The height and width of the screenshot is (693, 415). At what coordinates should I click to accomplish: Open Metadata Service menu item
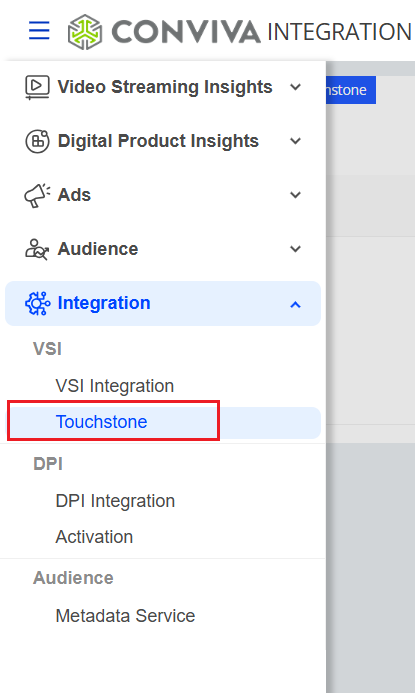[x=126, y=616]
